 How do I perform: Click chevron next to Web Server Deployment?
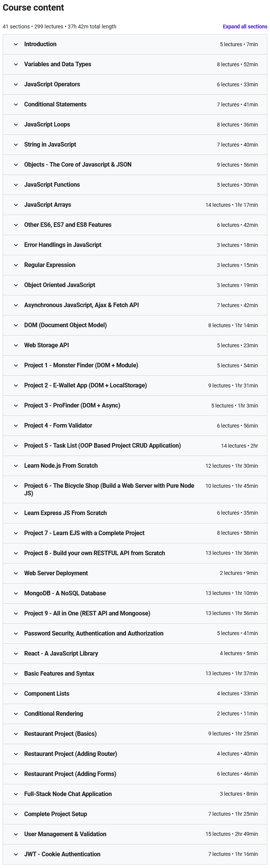pyautogui.click(x=16, y=573)
